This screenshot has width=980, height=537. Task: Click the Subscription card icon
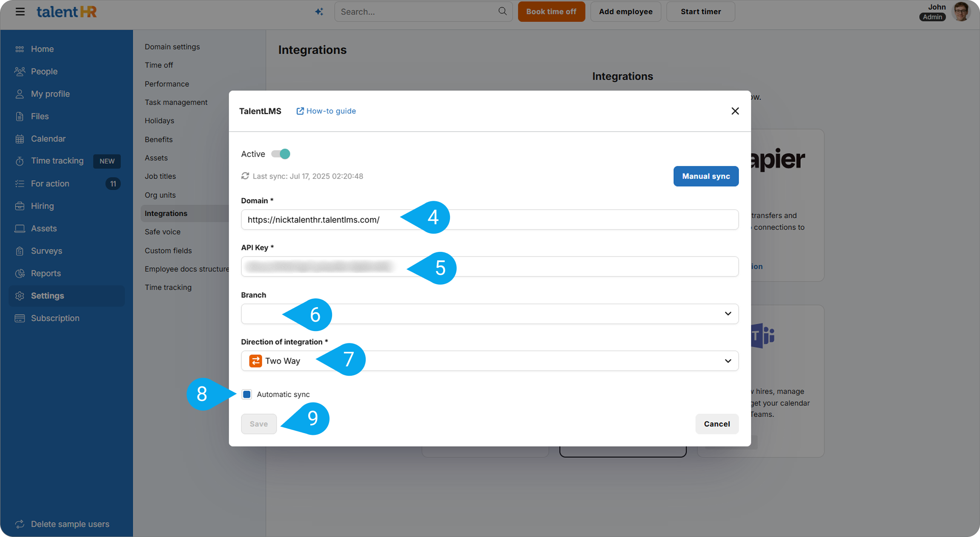tap(20, 318)
